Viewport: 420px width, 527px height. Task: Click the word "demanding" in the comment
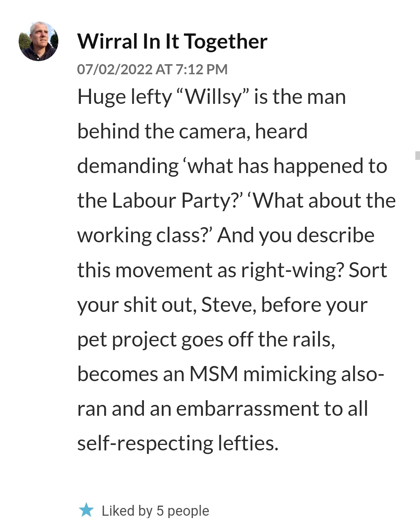(128, 166)
